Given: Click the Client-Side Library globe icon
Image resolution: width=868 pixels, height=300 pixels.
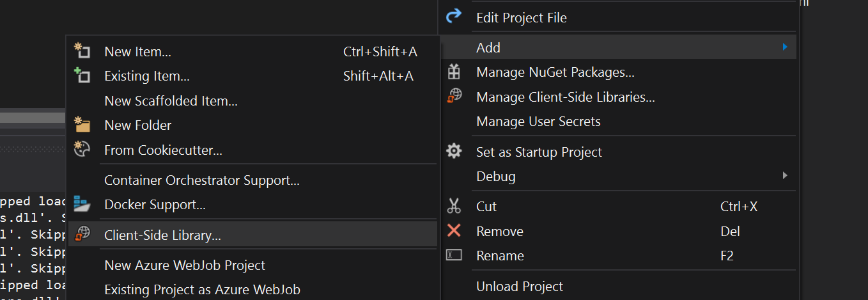Looking at the screenshot, I should pos(82,235).
